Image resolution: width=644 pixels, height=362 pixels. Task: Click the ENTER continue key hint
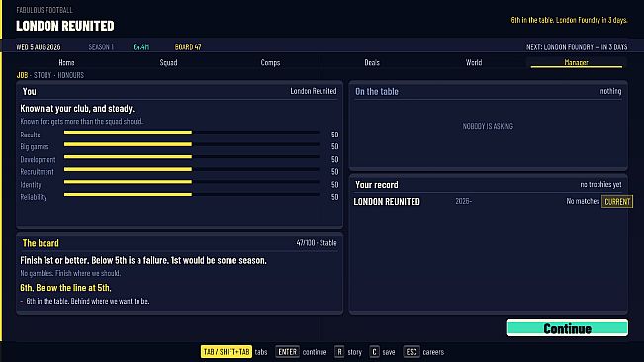click(301, 352)
